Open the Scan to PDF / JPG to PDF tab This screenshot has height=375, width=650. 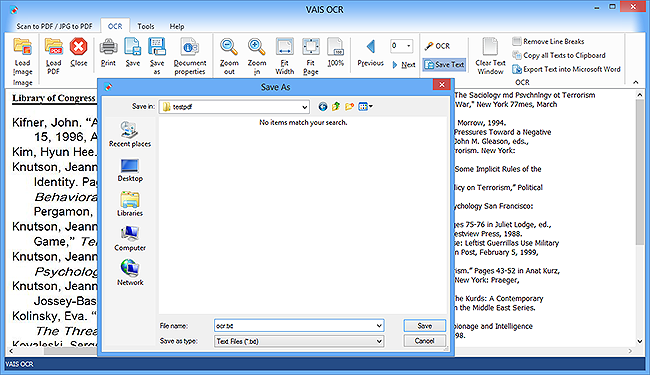point(54,26)
